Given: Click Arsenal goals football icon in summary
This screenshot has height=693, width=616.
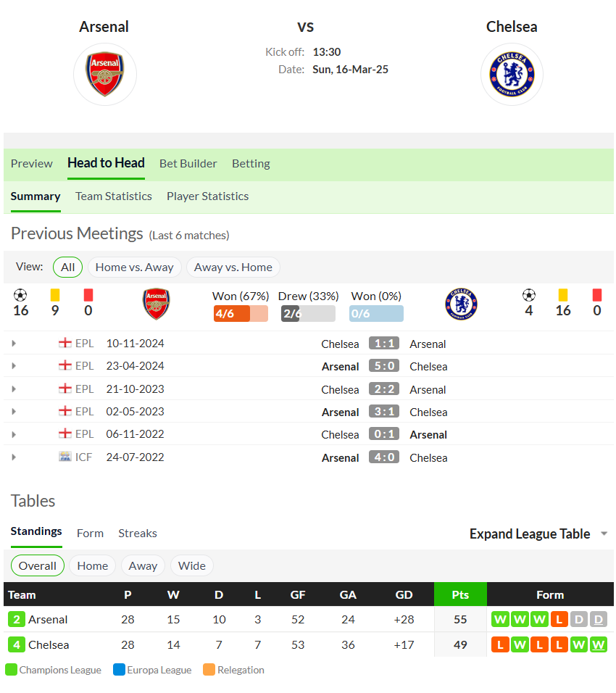Looking at the screenshot, I should point(20,295).
